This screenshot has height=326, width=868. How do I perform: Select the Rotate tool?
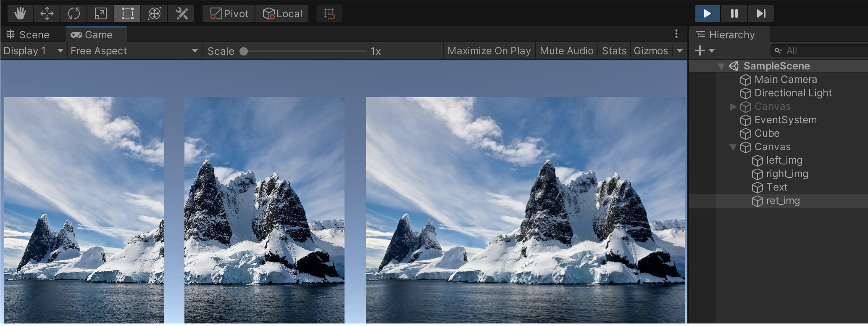pos(74,13)
